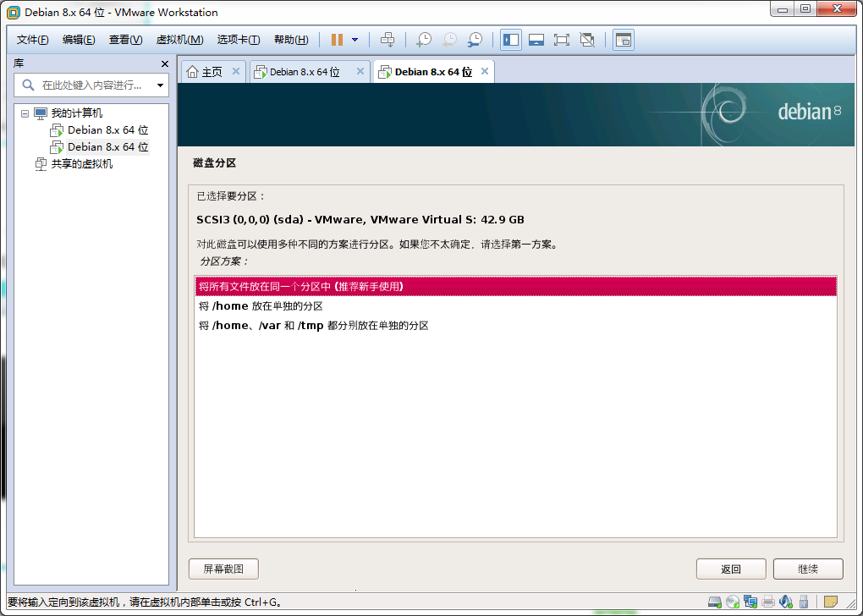
Task: Click the hard disk status icon
Action: click(714, 601)
